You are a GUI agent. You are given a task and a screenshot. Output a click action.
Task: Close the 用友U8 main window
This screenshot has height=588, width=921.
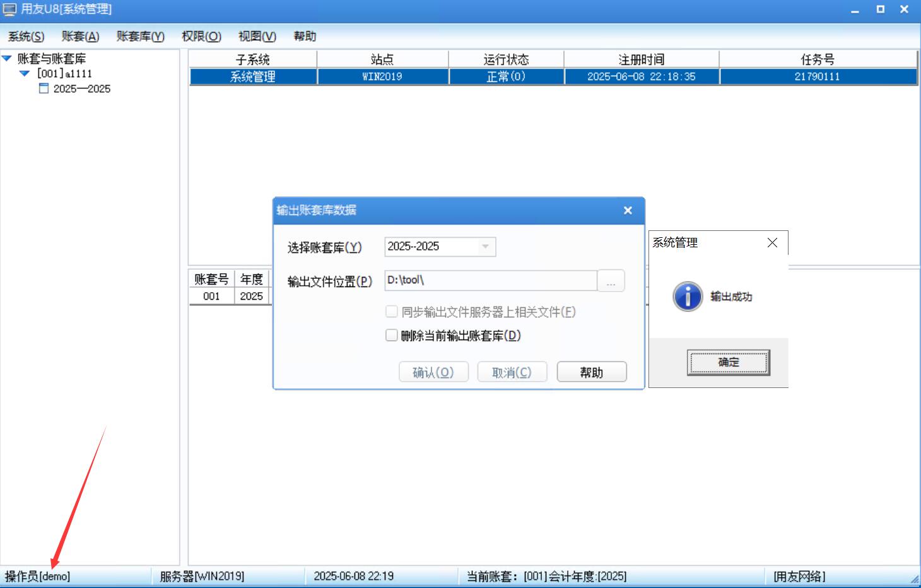tap(904, 9)
